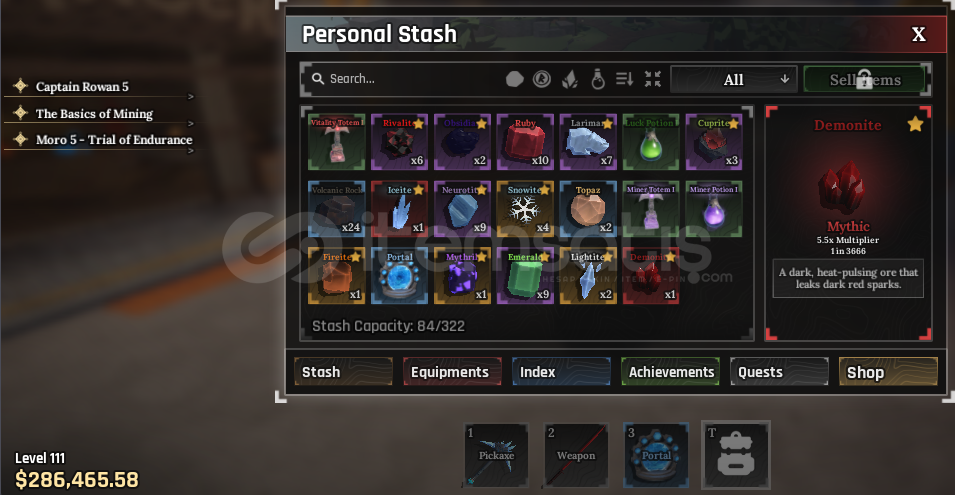Open the All category dropdown
The width and height of the screenshot is (955, 495).
coord(733,79)
